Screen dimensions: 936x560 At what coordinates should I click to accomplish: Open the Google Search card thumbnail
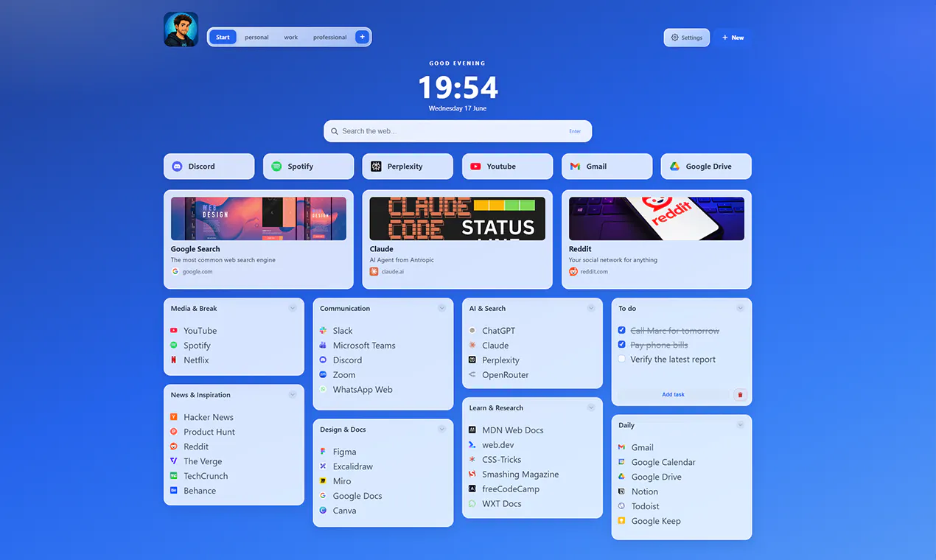[x=259, y=218]
